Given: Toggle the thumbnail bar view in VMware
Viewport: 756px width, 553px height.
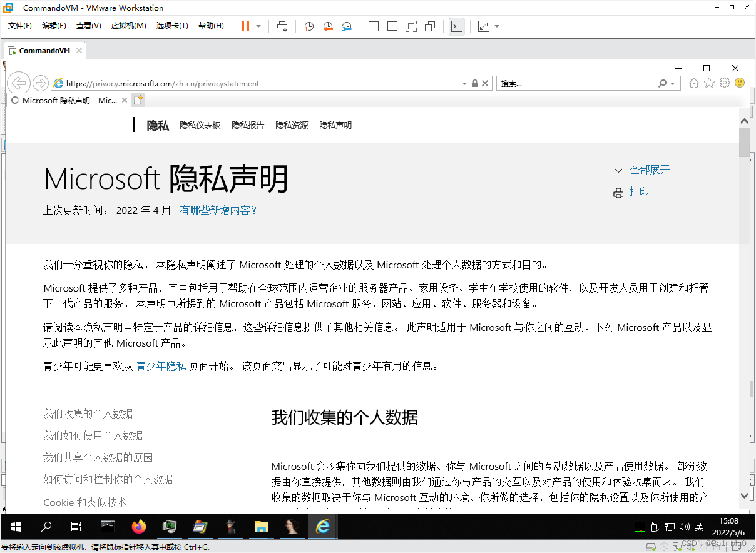Looking at the screenshot, I should (392, 26).
